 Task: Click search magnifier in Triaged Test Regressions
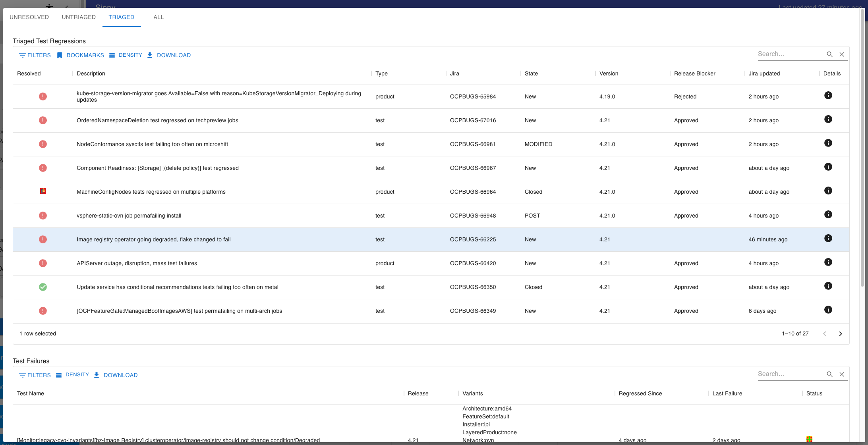(829, 54)
